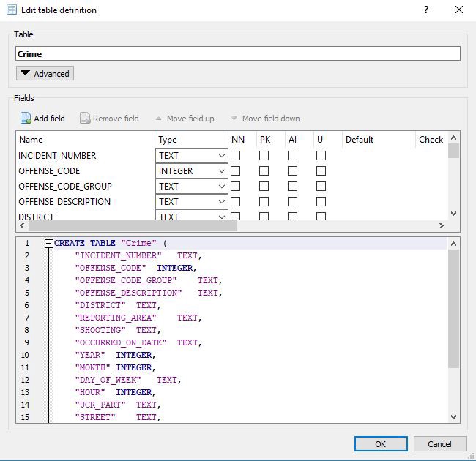Click the "OCCURRED_ON_DATE" line in SQL
This screenshot has height=461, width=476.
(x=138, y=342)
